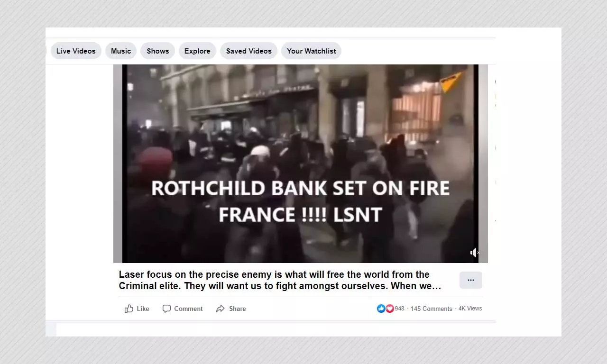Click the Share text label
Viewport: 607px width, 364px height.
click(237, 309)
